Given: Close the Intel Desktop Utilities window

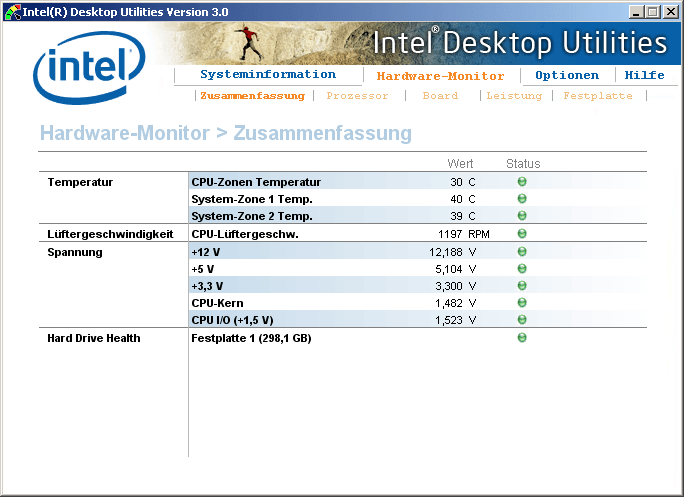Looking at the screenshot, I should 670,12.
